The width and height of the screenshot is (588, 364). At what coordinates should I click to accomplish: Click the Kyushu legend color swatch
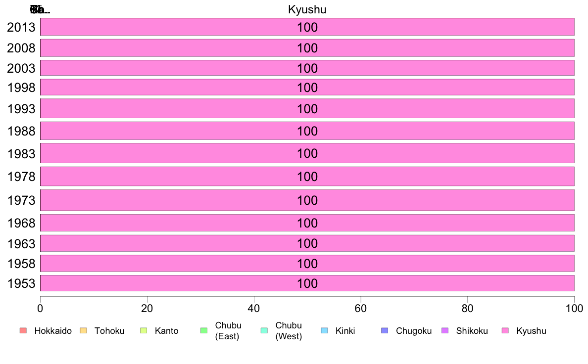pos(505,331)
